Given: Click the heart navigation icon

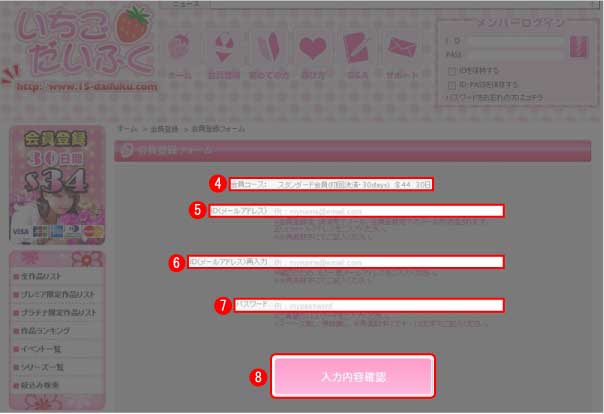Looking at the screenshot, I should [313, 49].
